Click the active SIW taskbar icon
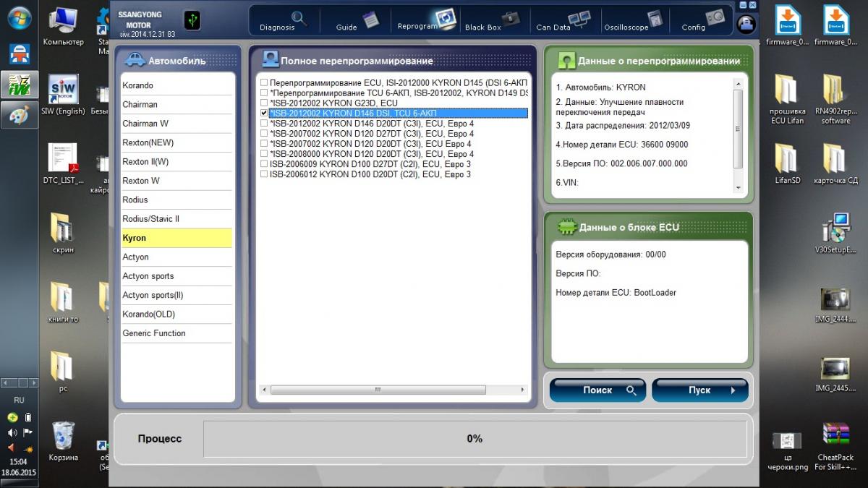 (19, 85)
